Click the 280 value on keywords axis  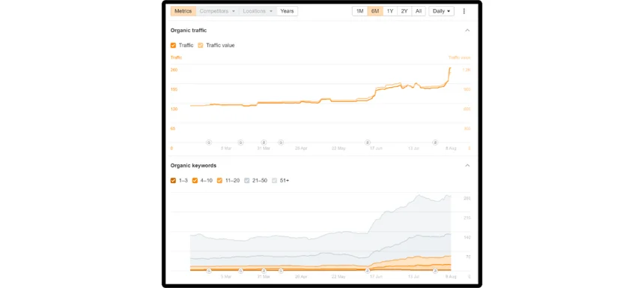click(x=467, y=198)
